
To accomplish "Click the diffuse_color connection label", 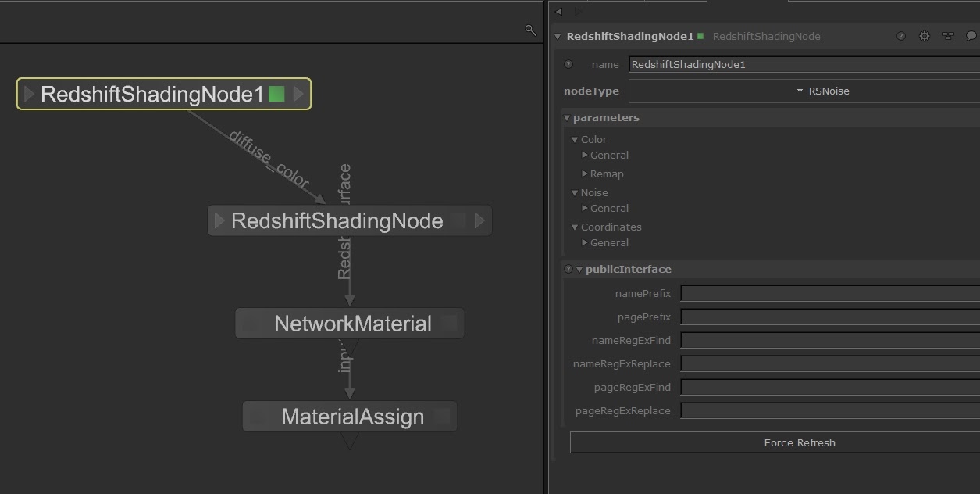I will (269, 159).
